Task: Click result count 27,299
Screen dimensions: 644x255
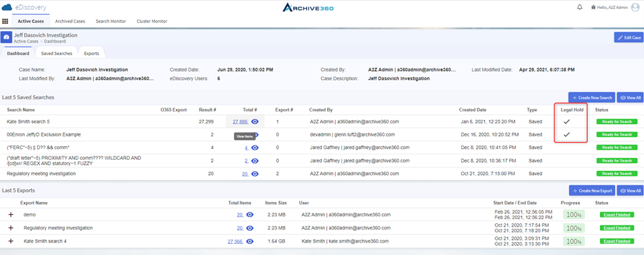Action: point(206,122)
